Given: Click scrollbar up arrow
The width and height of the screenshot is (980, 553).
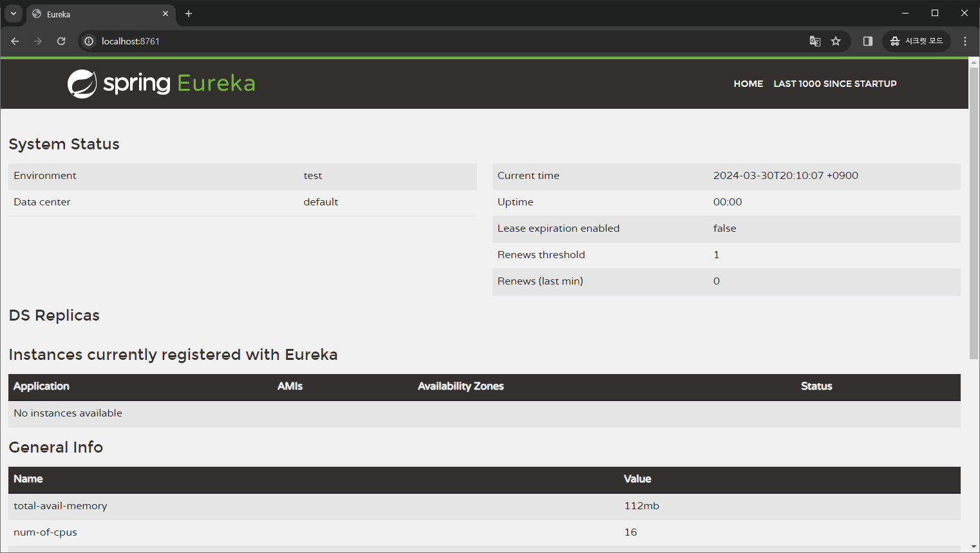Looking at the screenshot, I should click(974, 62).
